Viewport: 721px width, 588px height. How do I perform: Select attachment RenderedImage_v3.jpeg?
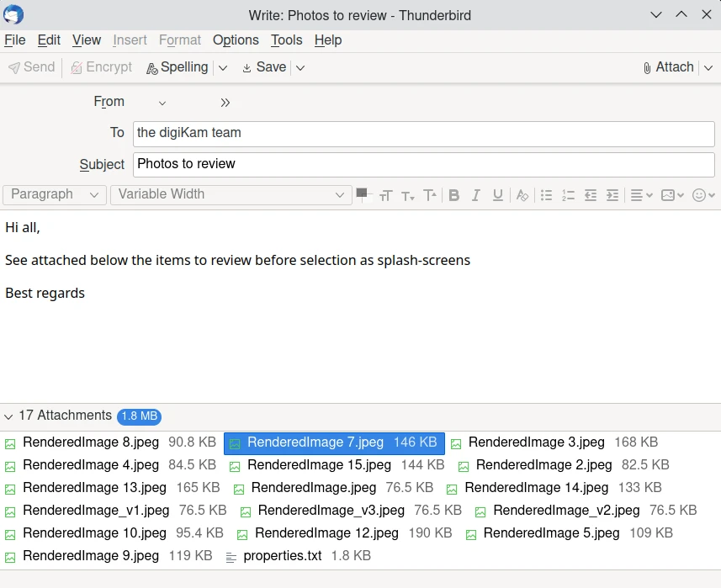351,511
